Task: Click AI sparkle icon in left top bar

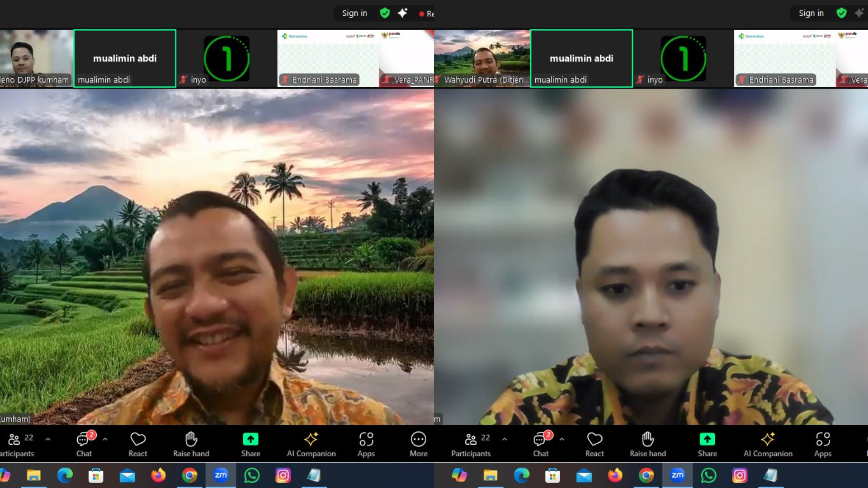Action: 402,13
